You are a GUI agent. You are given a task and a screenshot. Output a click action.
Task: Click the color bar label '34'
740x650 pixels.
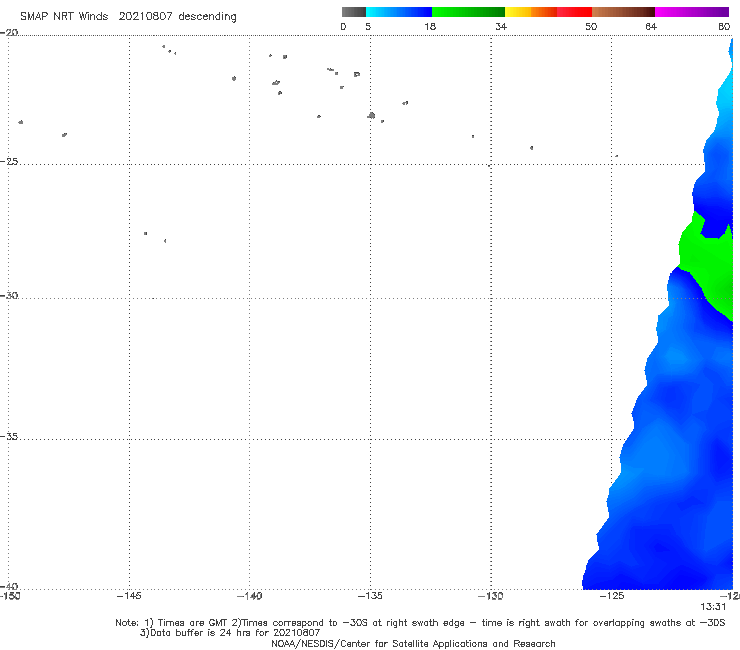coord(501,26)
